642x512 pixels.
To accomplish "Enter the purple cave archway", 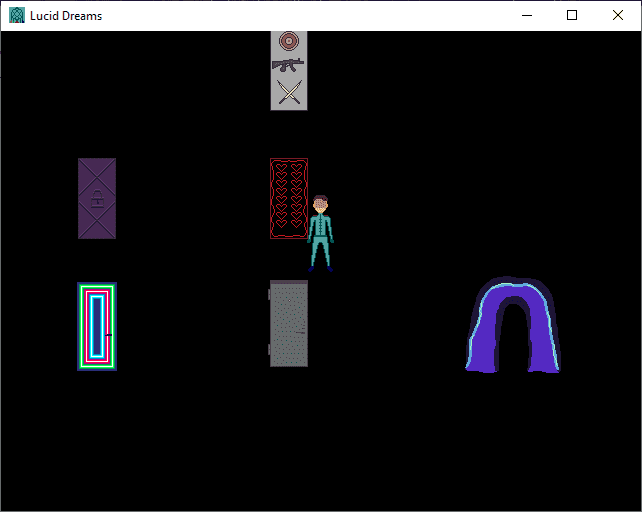I will (512, 326).
